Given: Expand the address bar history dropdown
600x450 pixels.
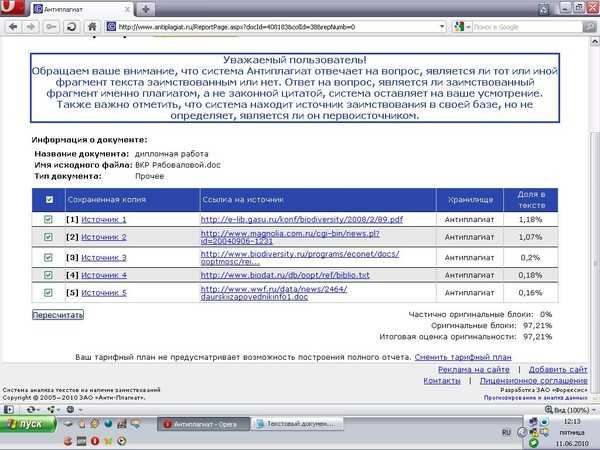Looking at the screenshot, I should [x=442, y=27].
